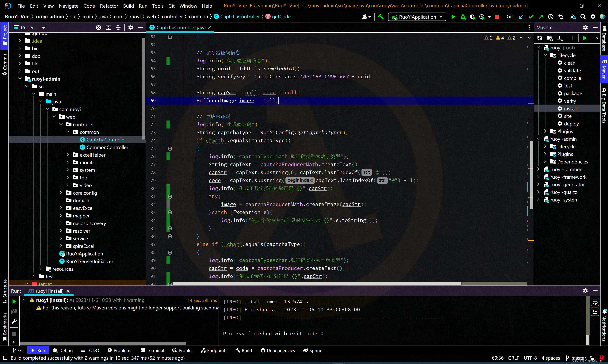The height and width of the screenshot is (364, 608).
Task: Click the editor horizontal scrollbar
Action: pyautogui.click(x=316, y=284)
